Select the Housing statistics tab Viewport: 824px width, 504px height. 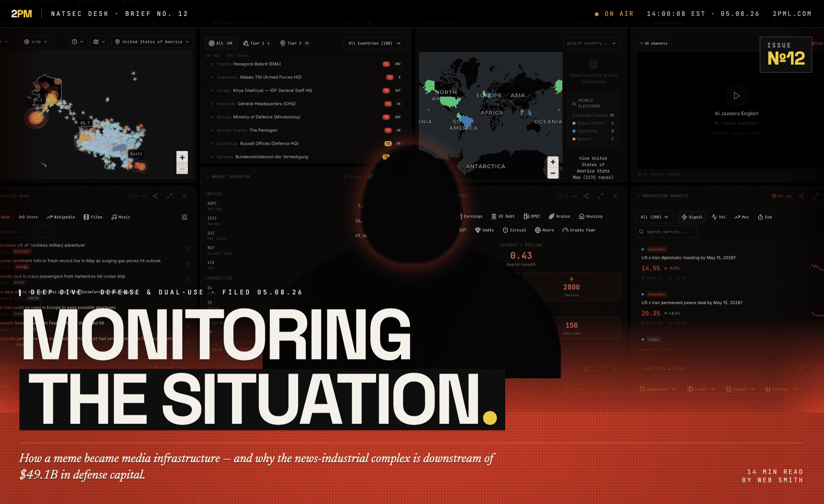[x=591, y=216]
